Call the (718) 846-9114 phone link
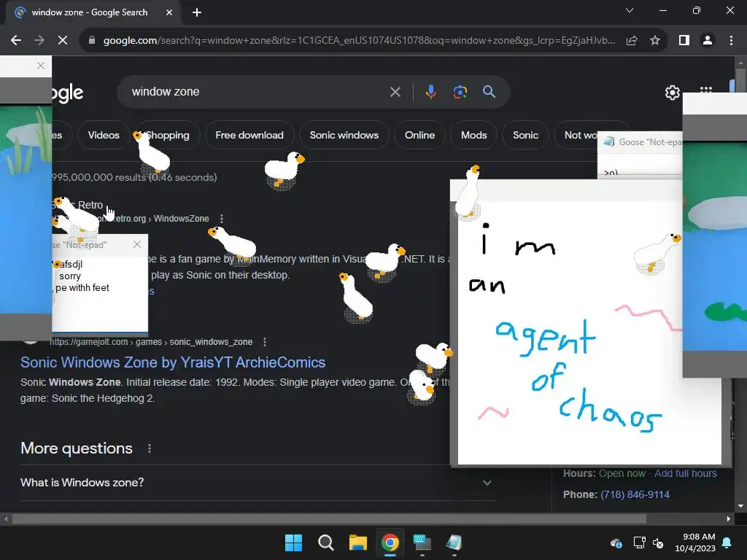The width and height of the screenshot is (747, 560). [635, 495]
